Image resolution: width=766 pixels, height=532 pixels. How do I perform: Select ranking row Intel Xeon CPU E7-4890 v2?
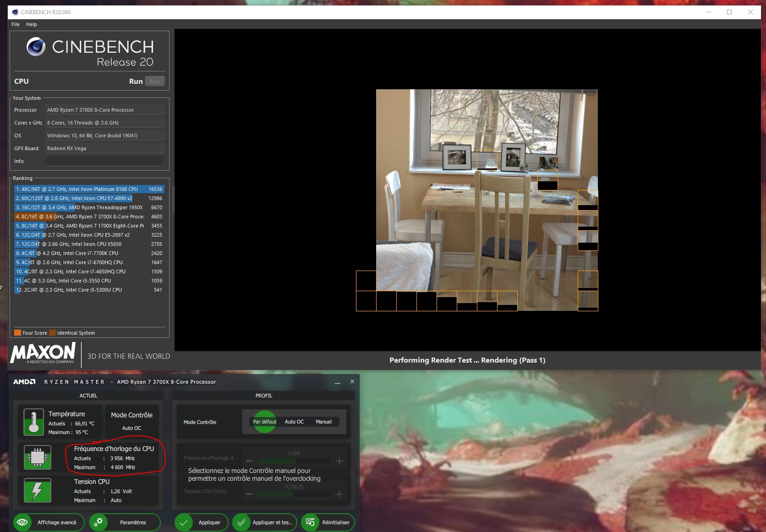pos(89,198)
